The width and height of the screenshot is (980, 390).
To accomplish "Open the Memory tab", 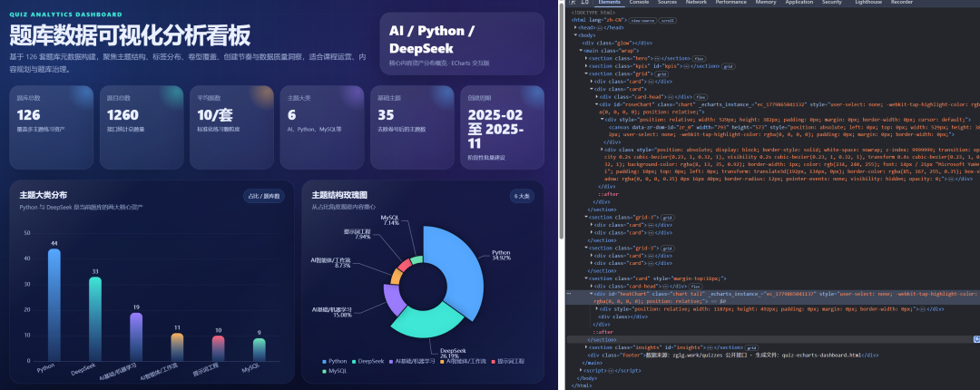I will pyautogui.click(x=766, y=3).
